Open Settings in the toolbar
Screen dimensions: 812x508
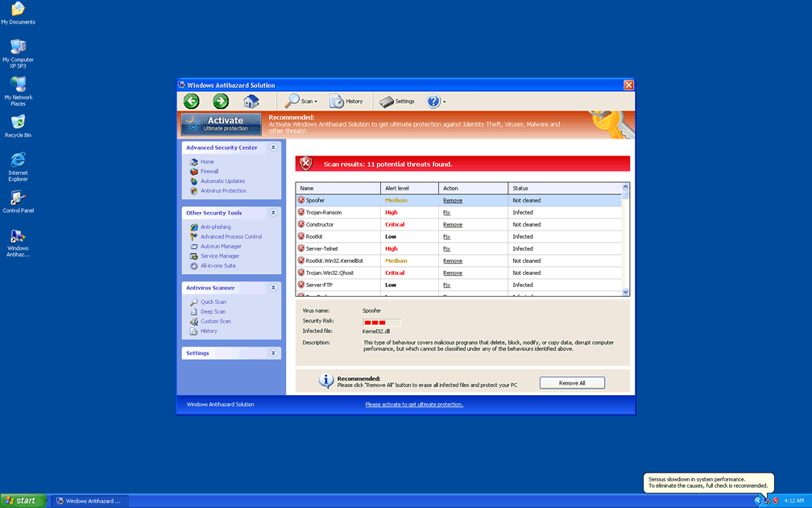coord(397,101)
